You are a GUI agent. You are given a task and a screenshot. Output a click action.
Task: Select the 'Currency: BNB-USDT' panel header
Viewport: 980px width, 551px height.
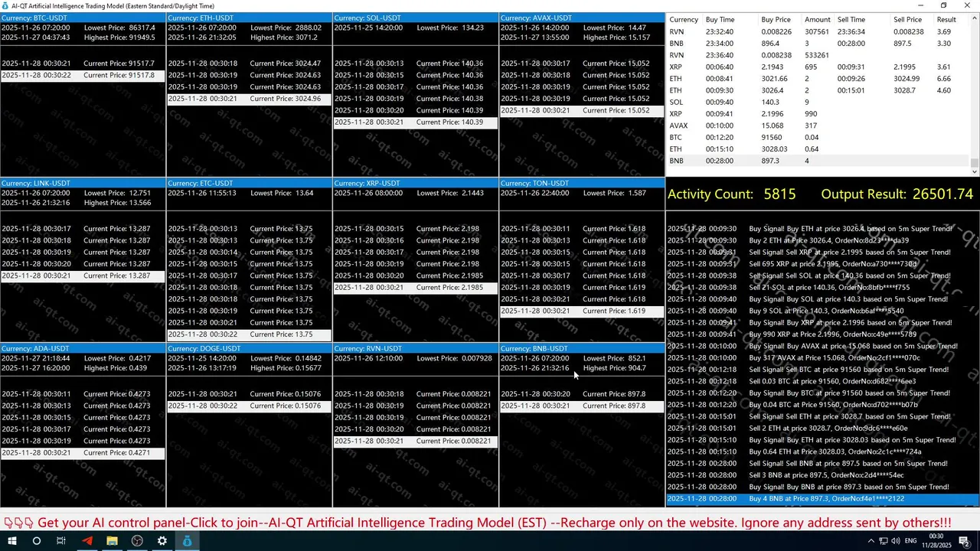pos(582,348)
